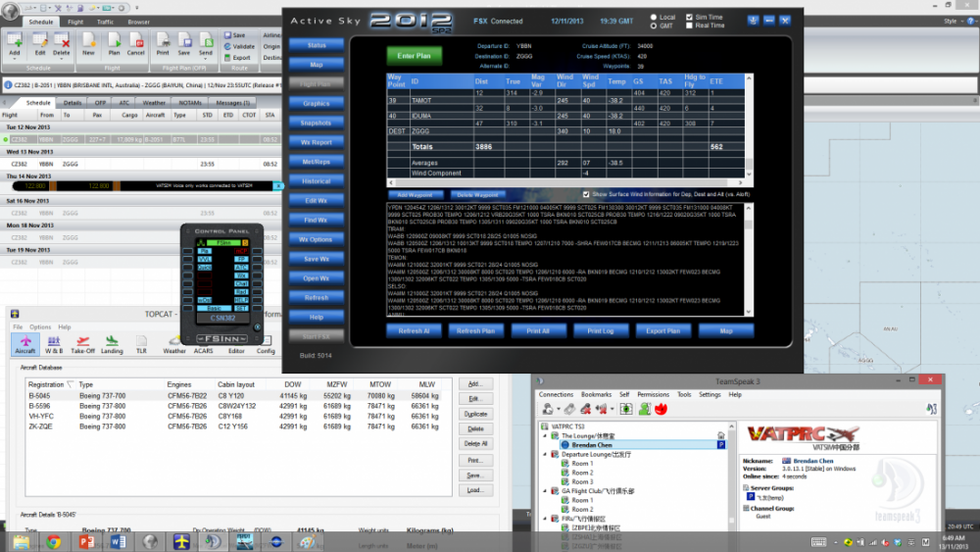980x552 pixels.
Task: Click Delete All button in TOPCAT
Action: (475, 443)
